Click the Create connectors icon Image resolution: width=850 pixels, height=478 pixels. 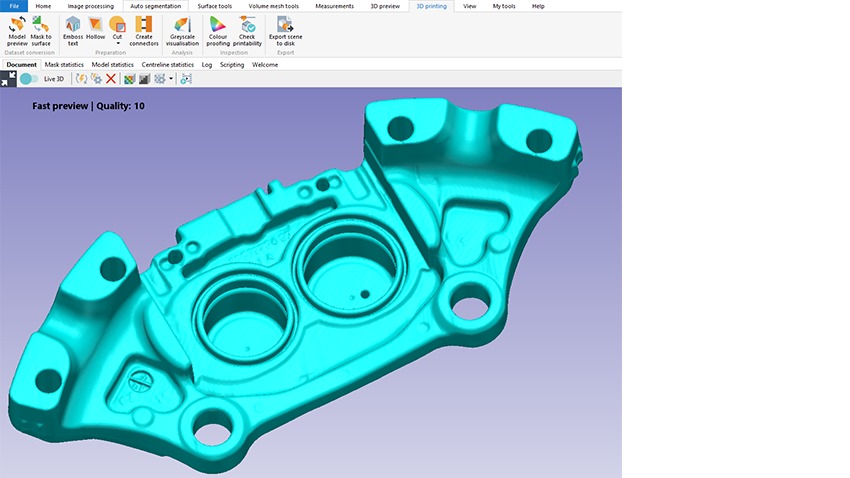144,30
